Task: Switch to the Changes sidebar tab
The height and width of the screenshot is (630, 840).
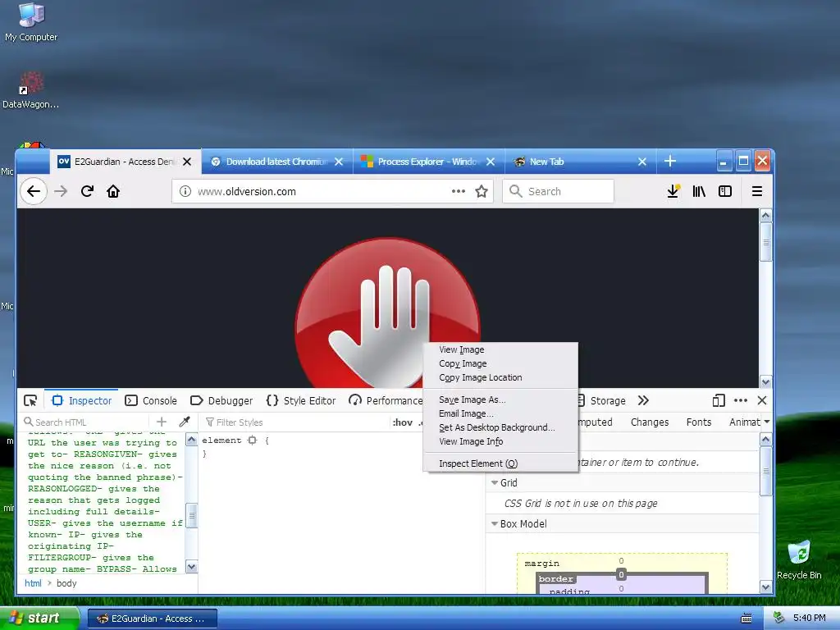Action: coord(650,422)
